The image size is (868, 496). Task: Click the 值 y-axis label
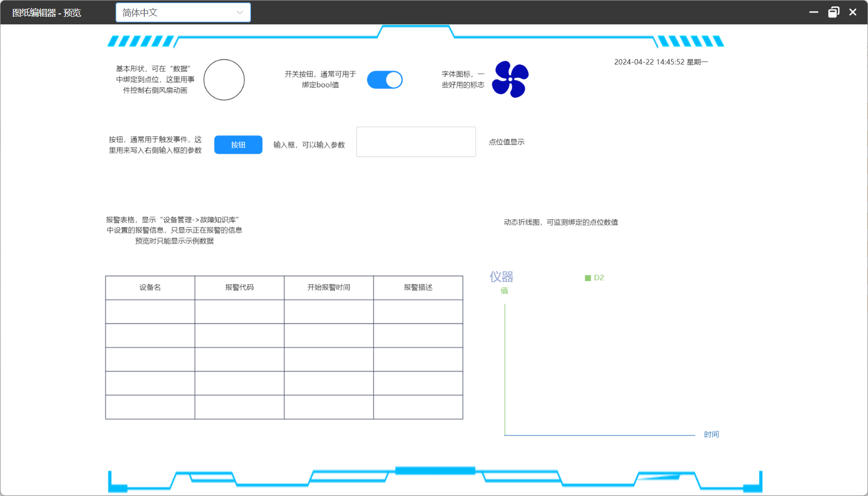click(504, 291)
